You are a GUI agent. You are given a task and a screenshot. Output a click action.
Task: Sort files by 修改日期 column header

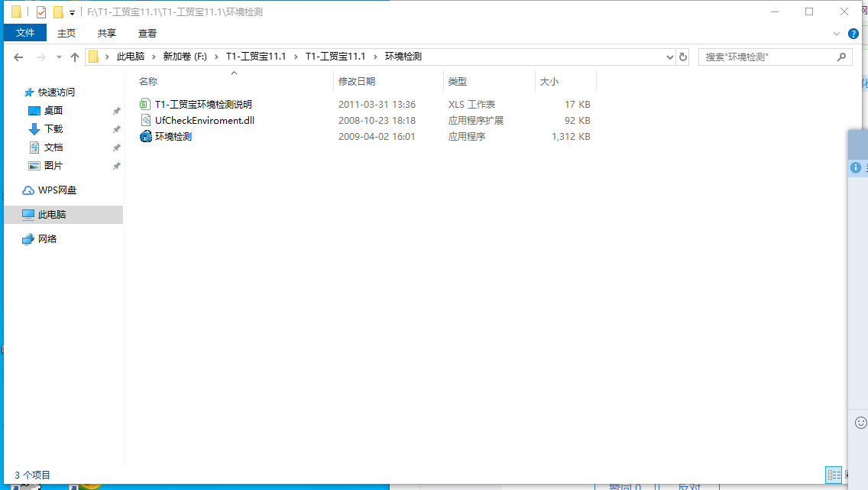tap(357, 81)
